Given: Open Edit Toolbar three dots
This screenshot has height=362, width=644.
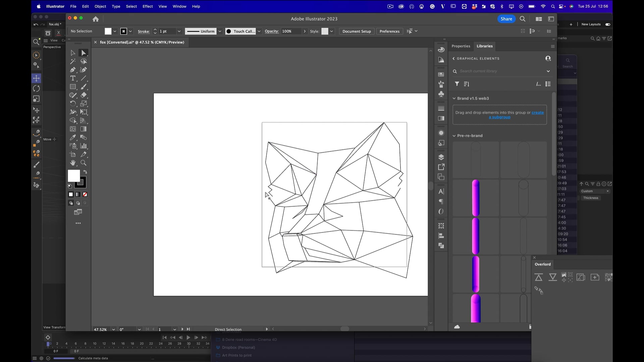Looking at the screenshot, I should [78, 223].
